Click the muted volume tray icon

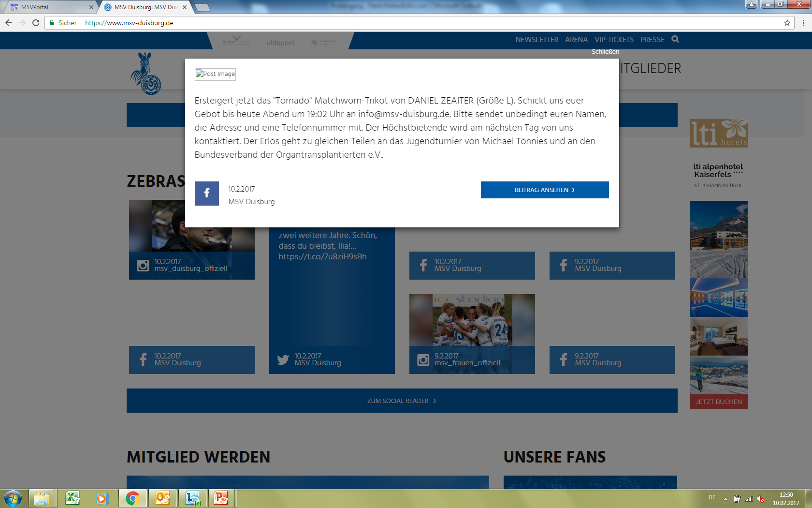pyautogui.click(x=761, y=499)
